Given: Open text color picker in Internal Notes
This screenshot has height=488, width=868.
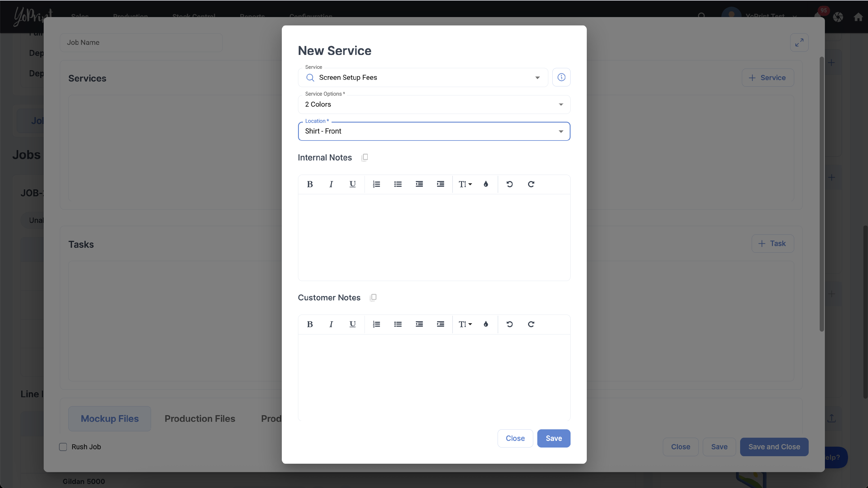Looking at the screenshot, I should (486, 184).
